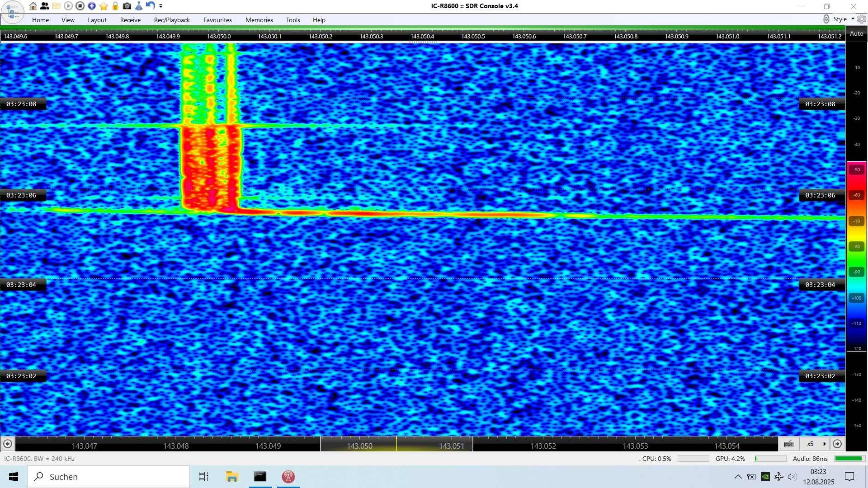Click the camera screenshot icon

coord(127,6)
